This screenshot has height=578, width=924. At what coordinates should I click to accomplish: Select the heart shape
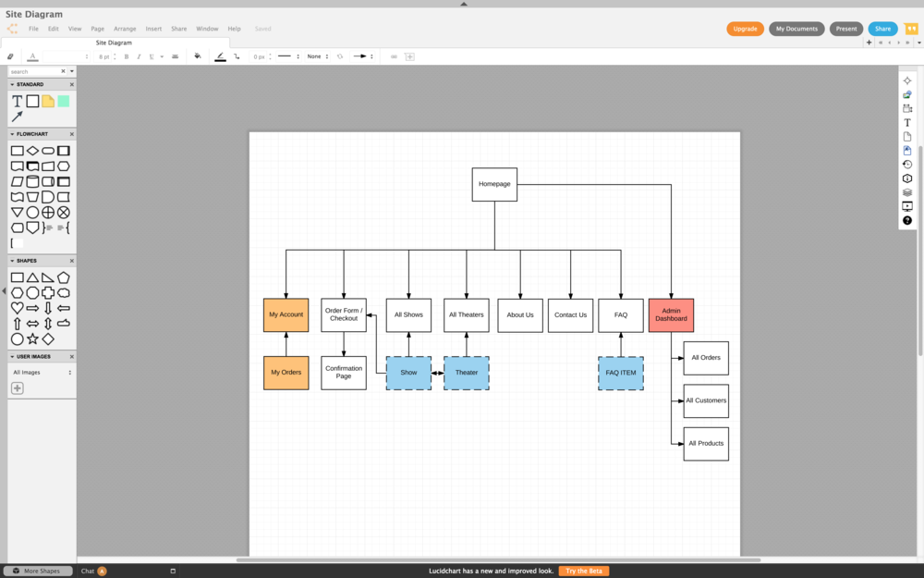(x=17, y=308)
